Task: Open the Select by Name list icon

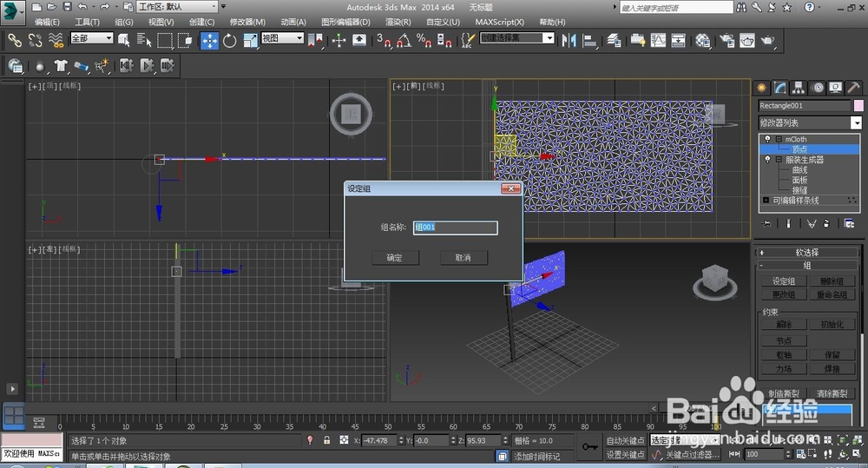Action: tap(143, 40)
